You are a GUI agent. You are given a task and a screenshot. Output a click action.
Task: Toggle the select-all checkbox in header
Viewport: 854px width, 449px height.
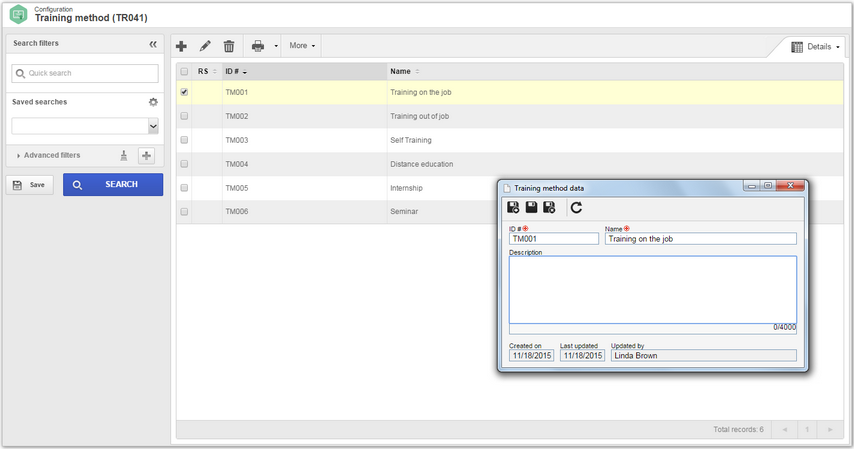(184, 71)
